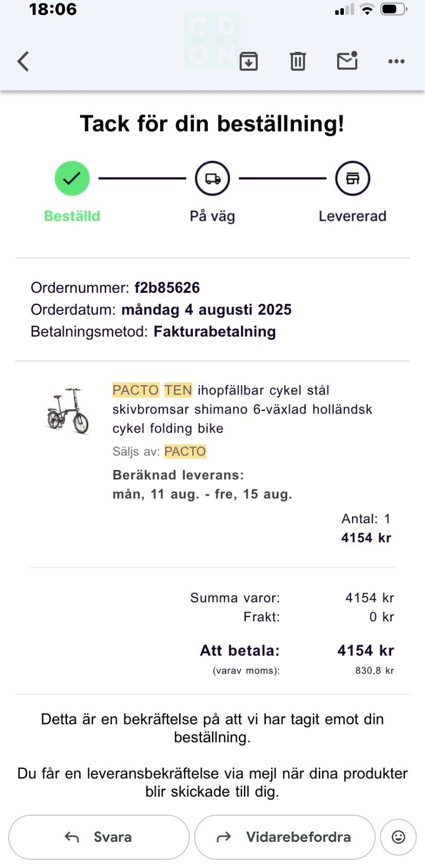
Task: Reply using the Svara button
Action: (x=99, y=837)
